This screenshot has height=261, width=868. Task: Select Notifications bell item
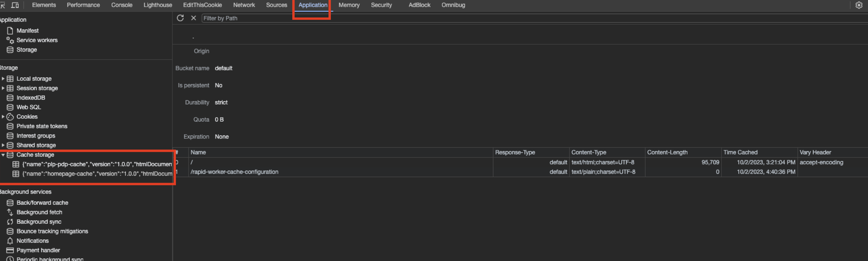[28, 241]
